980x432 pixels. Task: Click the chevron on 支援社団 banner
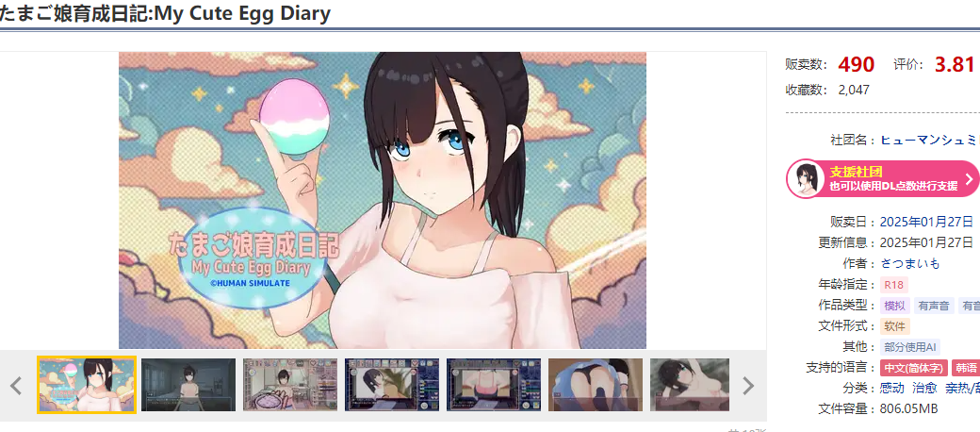point(970,179)
